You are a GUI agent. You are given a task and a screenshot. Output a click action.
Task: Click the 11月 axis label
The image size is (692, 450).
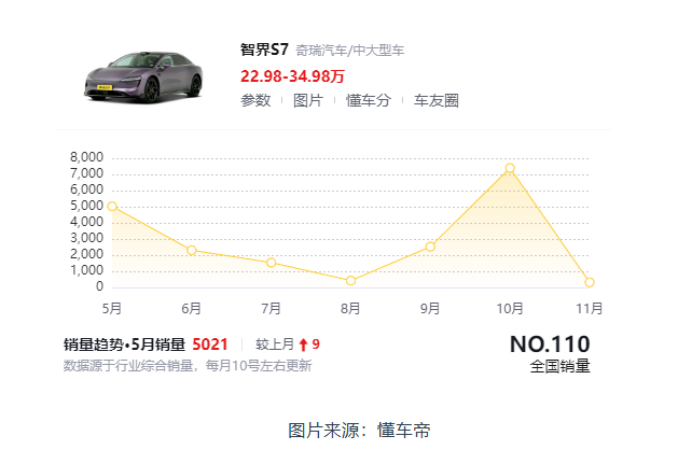(x=589, y=308)
